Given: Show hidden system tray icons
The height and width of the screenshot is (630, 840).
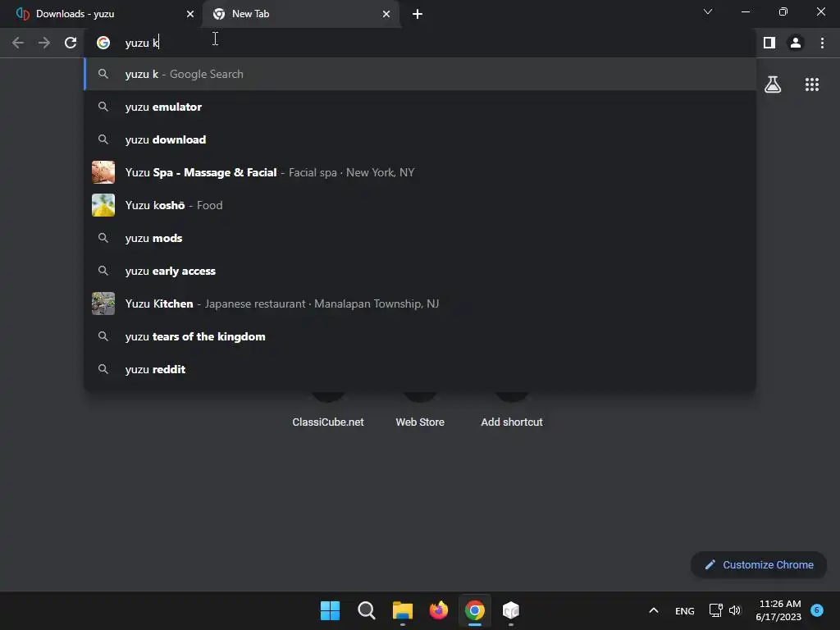Looking at the screenshot, I should [654, 610].
